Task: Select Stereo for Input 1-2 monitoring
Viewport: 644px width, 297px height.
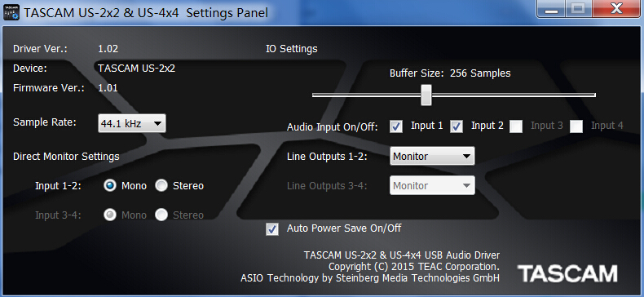Action: 161,186
